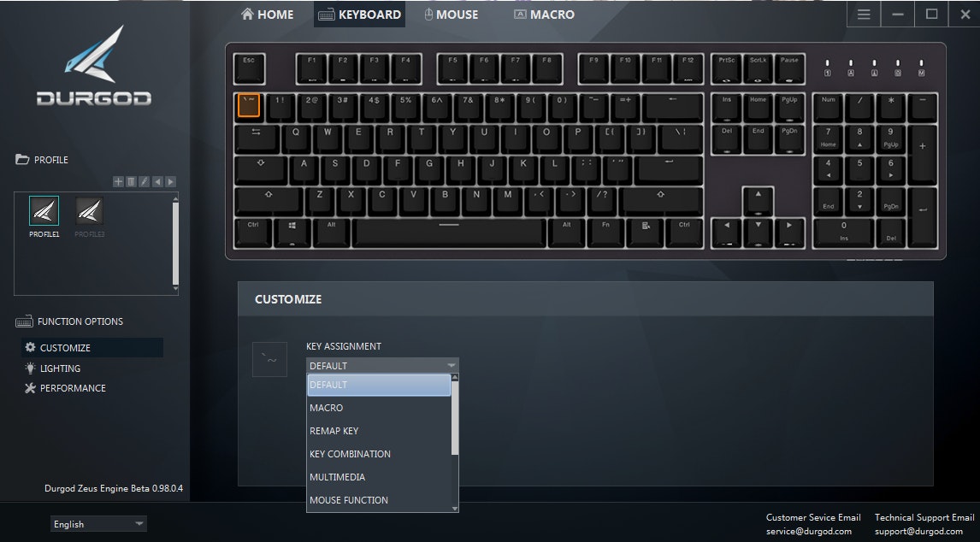Select the PROFILE3 thumbnail
The image size is (980, 542).
click(90, 217)
